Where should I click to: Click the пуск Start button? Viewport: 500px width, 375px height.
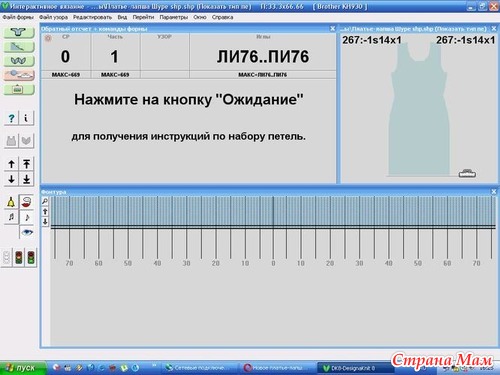point(23,368)
